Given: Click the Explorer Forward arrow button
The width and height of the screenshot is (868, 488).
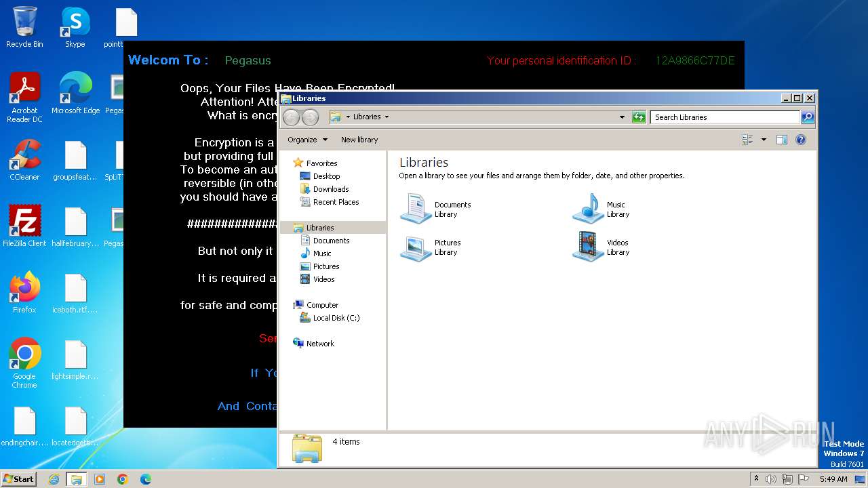Looking at the screenshot, I should point(310,117).
